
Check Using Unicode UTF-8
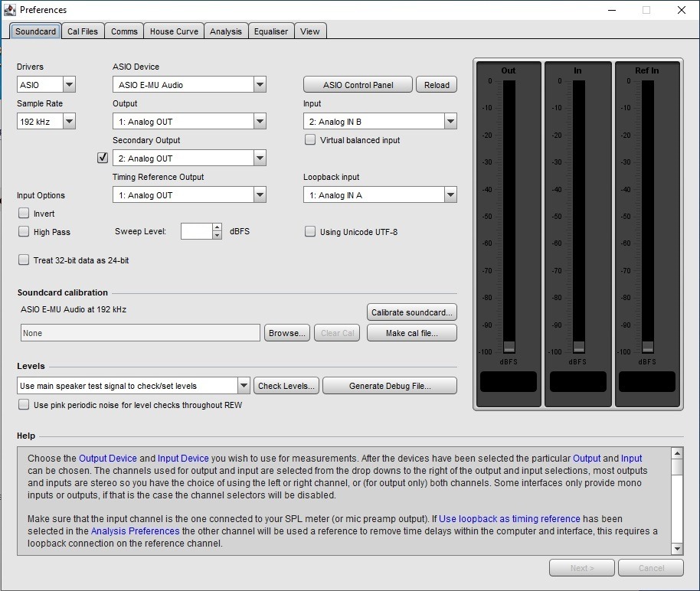click(x=310, y=231)
